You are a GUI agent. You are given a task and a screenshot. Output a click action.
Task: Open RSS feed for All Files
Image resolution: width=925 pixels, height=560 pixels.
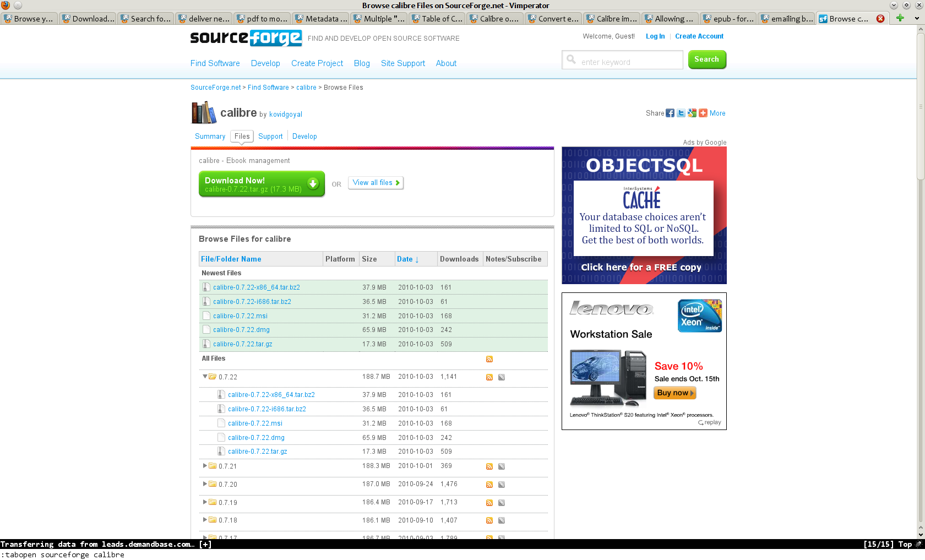pyautogui.click(x=489, y=359)
